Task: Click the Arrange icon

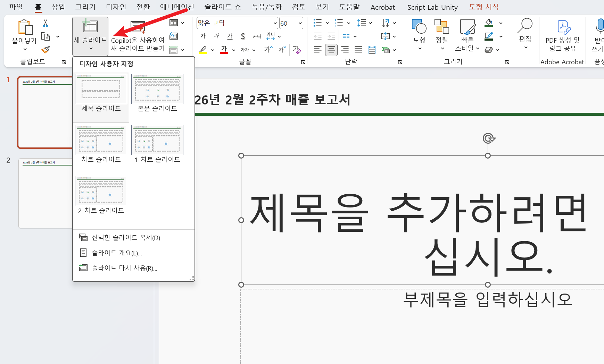Action: click(x=442, y=26)
